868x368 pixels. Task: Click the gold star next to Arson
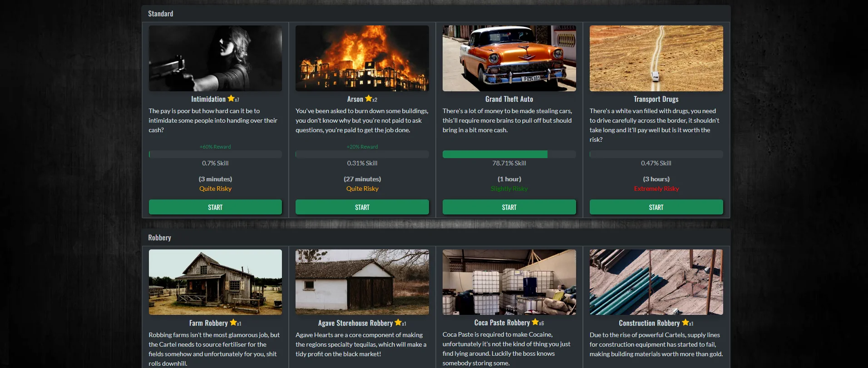point(368,99)
